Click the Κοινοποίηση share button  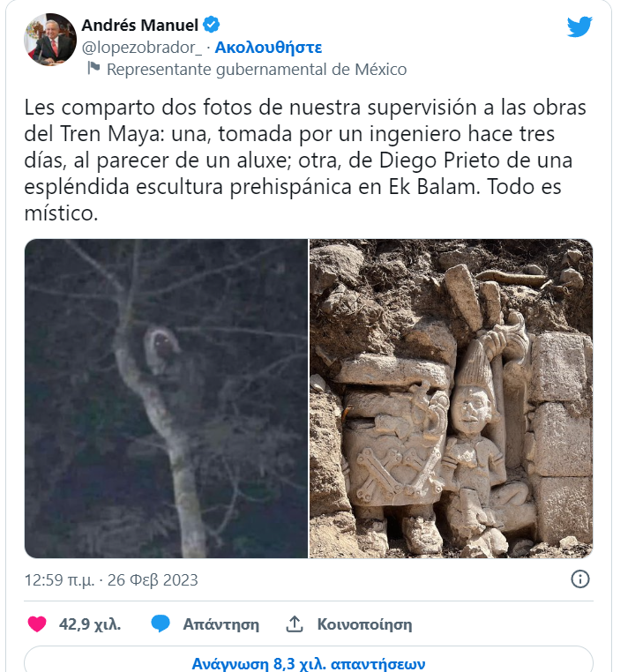tap(364, 624)
